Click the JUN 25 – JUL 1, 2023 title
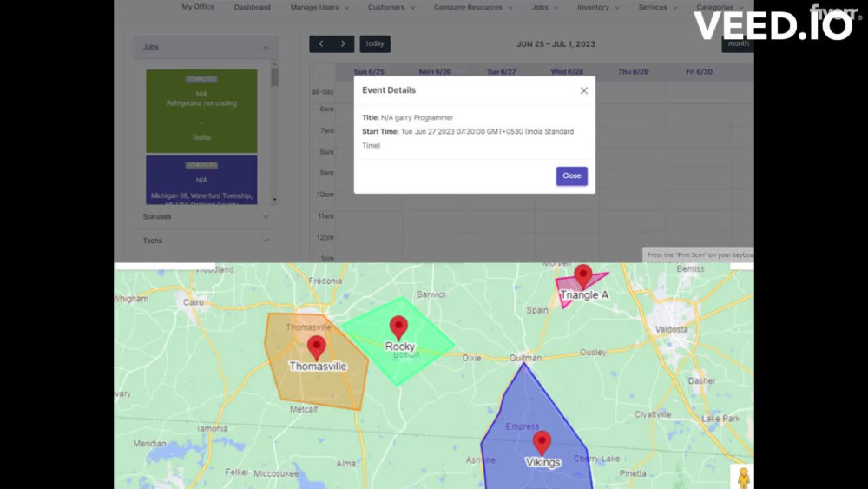Image resolution: width=868 pixels, height=489 pixels. click(556, 44)
